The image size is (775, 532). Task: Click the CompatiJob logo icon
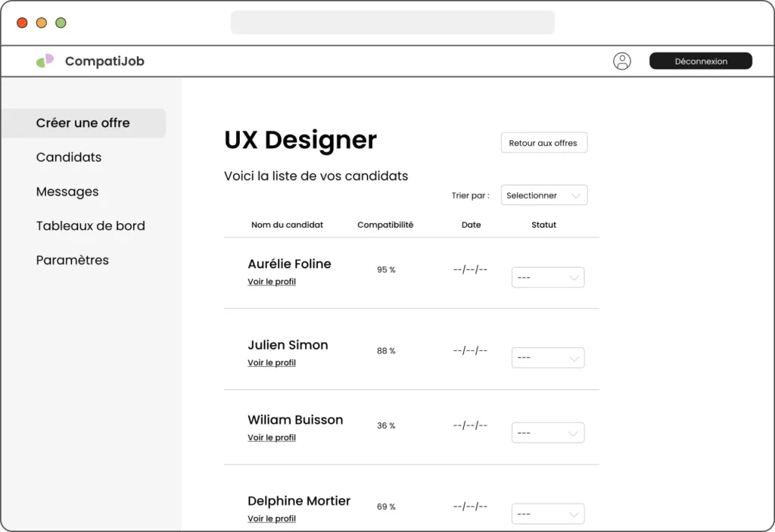pos(45,61)
